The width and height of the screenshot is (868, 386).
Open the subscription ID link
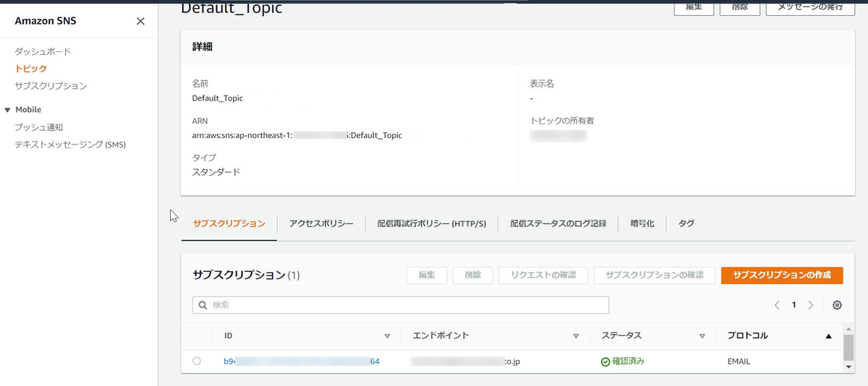(302, 361)
